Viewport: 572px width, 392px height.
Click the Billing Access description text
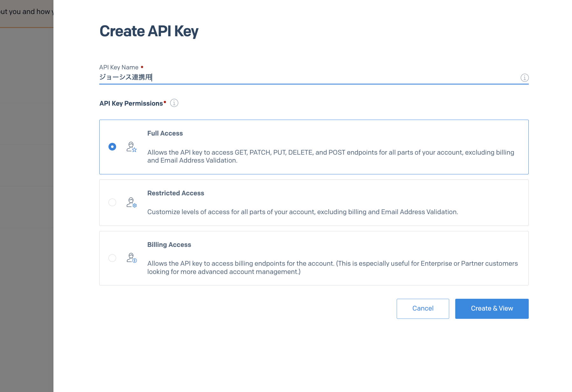pos(332,268)
